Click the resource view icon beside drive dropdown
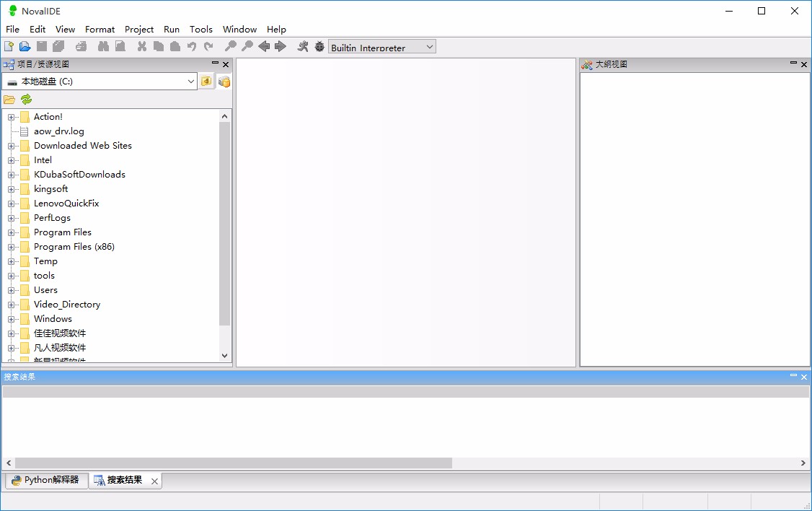The height and width of the screenshot is (511, 812). point(224,82)
